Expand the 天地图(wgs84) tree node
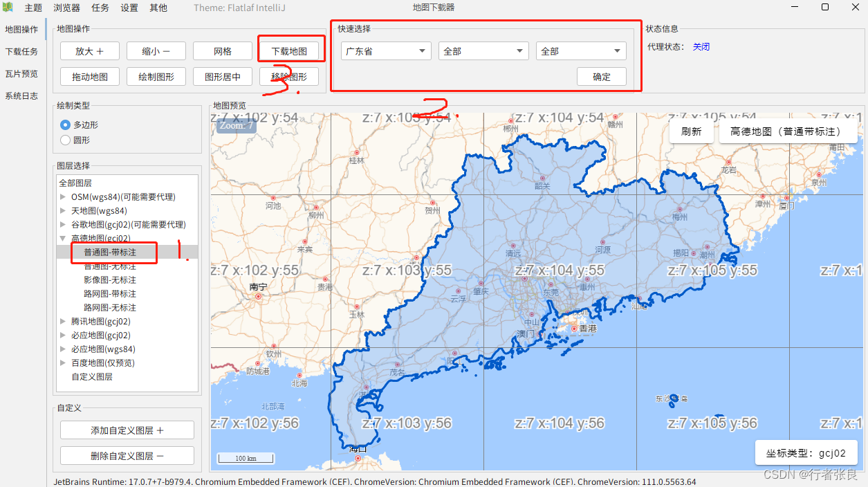The width and height of the screenshot is (868, 487). click(x=64, y=211)
